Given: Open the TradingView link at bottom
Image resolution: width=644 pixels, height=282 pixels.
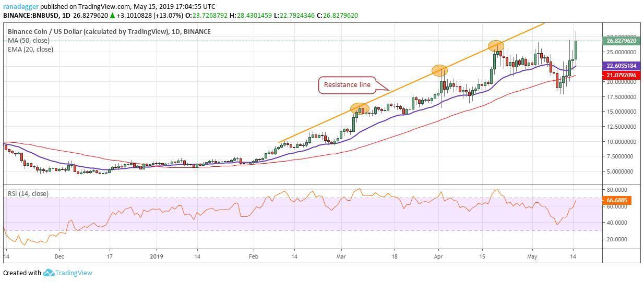Looking at the screenshot, I should point(74,273).
